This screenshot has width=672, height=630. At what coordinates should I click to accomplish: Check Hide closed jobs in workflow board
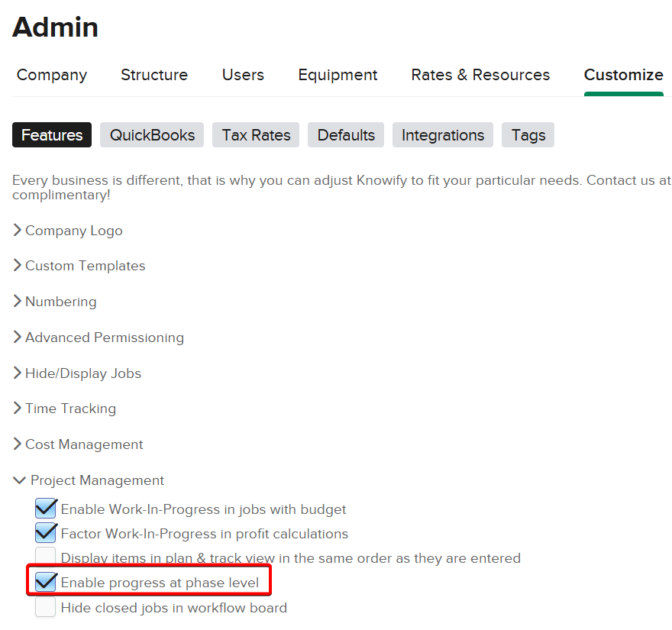[46, 608]
